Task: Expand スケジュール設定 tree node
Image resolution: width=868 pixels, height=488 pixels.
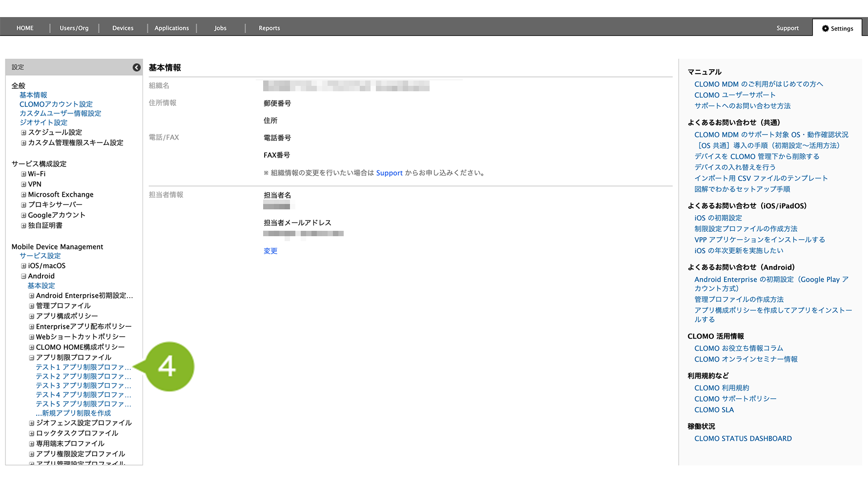Action: coord(23,133)
